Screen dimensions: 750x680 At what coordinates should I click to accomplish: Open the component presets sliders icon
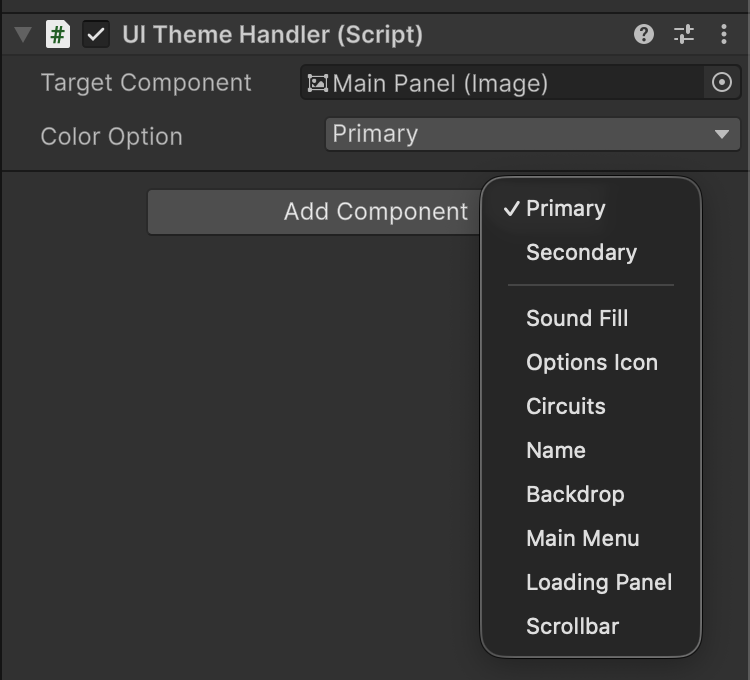point(684,35)
